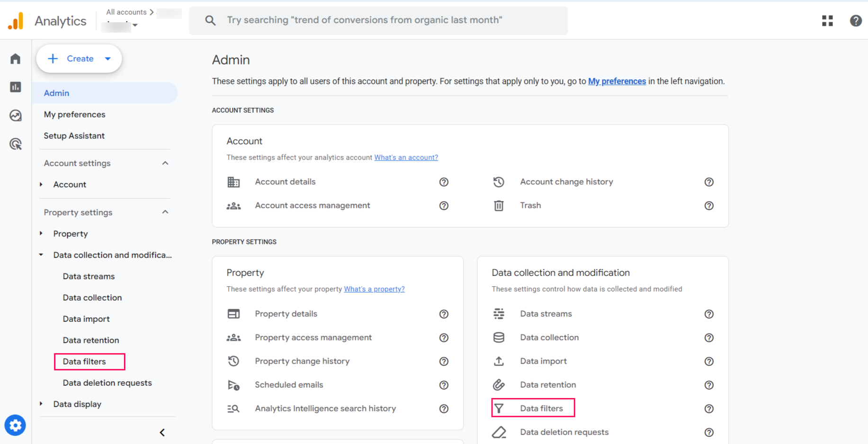Screen dimensions: 868x444
Task: Open the account selector dropdown arrow
Action: (135, 25)
